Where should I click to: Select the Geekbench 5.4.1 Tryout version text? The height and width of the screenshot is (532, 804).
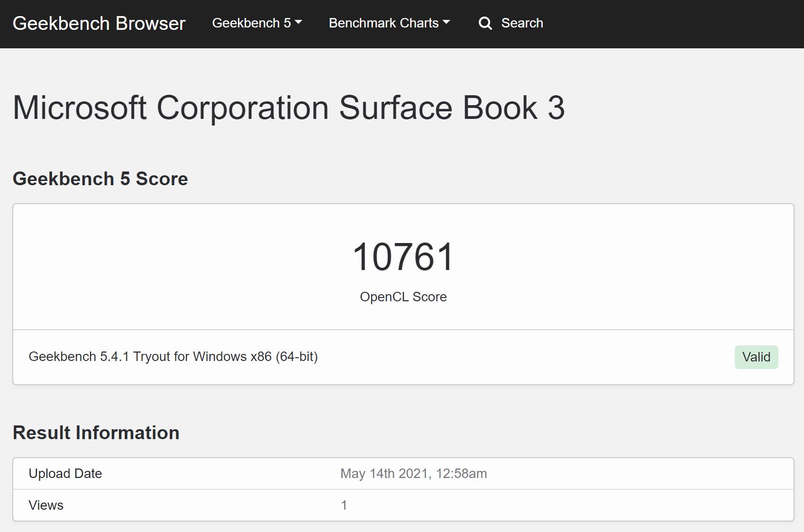[173, 356]
